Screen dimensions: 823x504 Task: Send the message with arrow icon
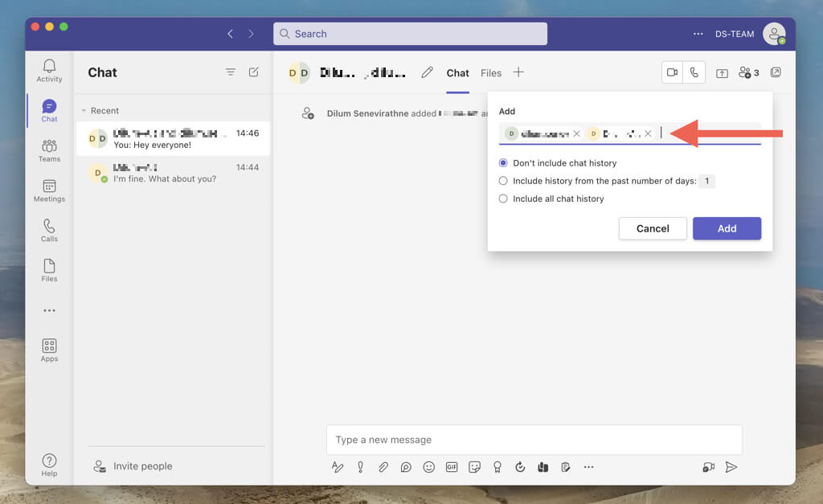[731, 467]
